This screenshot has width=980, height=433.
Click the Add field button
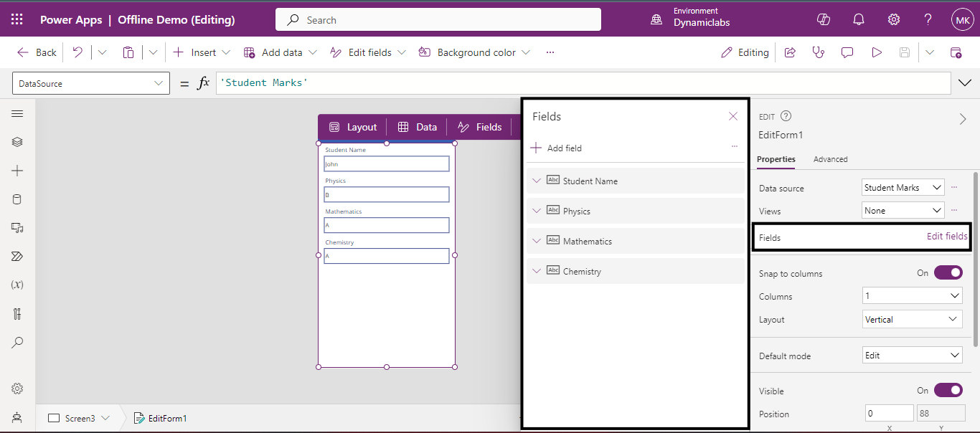(x=556, y=148)
